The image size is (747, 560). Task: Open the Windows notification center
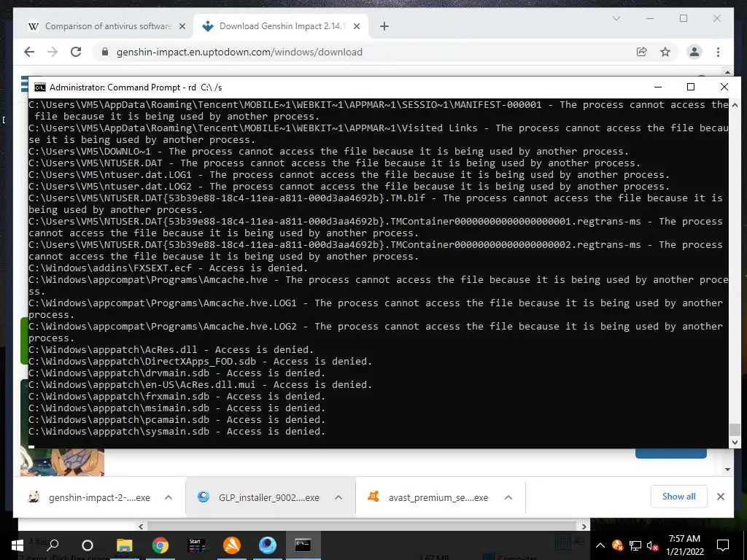click(x=723, y=545)
